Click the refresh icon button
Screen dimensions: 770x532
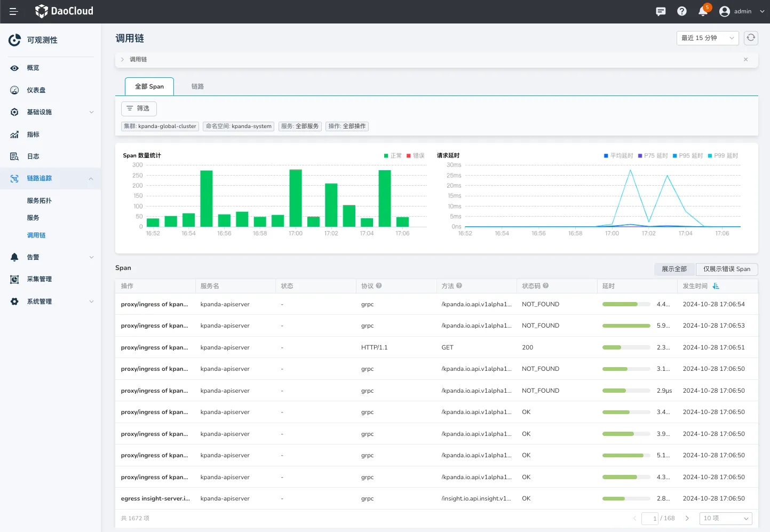pyautogui.click(x=751, y=38)
